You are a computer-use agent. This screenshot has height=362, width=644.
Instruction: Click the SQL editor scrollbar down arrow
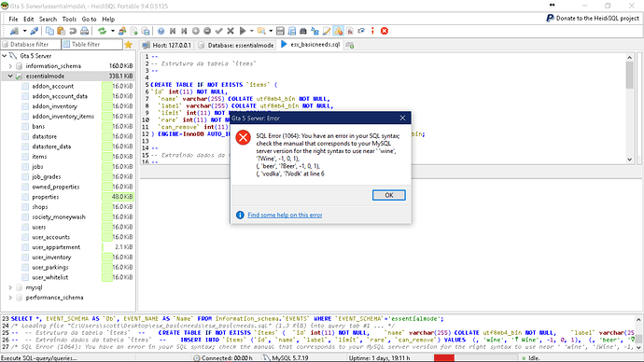coord(630,160)
